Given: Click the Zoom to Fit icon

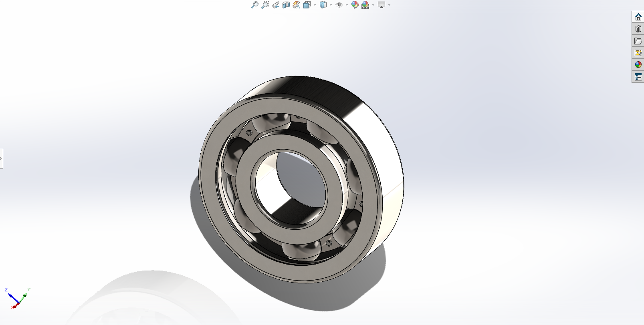Looking at the screenshot, I should [x=254, y=5].
